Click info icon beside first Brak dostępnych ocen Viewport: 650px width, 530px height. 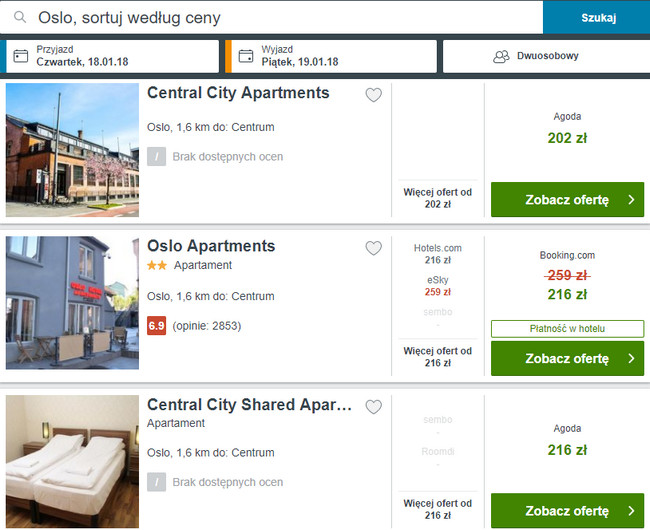pyautogui.click(x=157, y=157)
